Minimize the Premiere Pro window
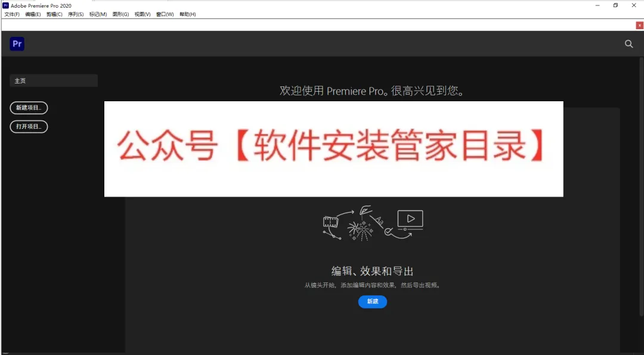 (597, 5)
